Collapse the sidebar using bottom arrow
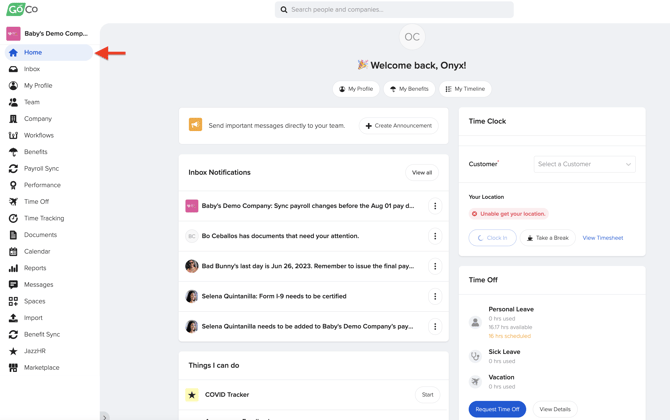The height and width of the screenshot is (420, 670). (104, 416)
